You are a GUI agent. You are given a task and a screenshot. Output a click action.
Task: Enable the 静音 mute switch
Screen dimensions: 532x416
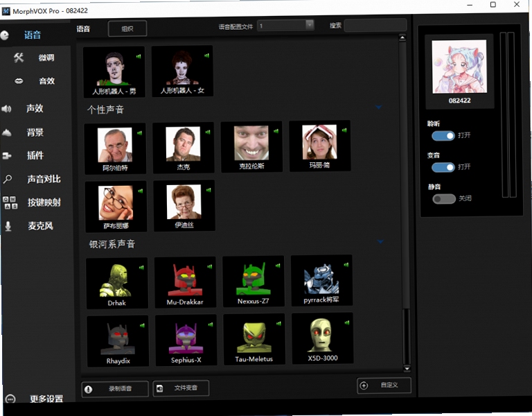(x=444, y=199)
